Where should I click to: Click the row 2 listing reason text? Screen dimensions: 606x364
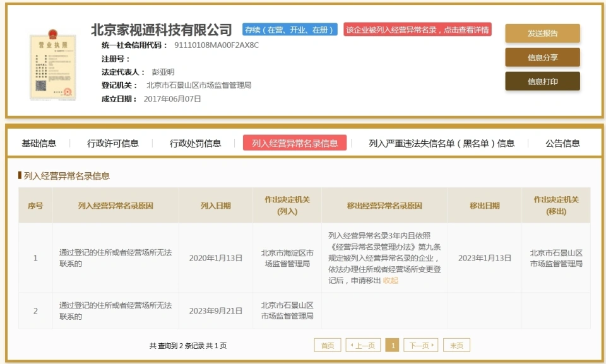(x=116, y=310)
